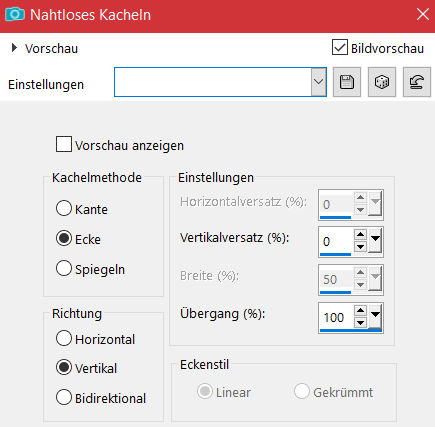The image size is (435, 427).
Task: Click the Kachelmethode group label
Action: tap(97, 177)
